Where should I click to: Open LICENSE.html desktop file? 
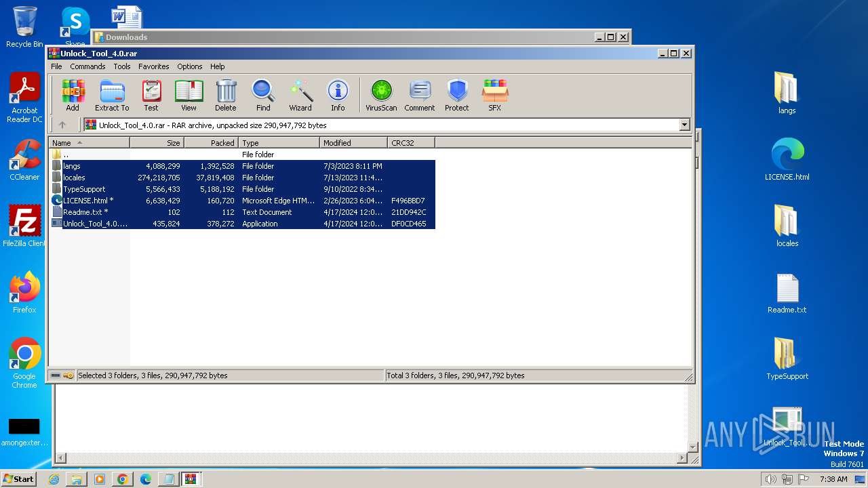787,160
